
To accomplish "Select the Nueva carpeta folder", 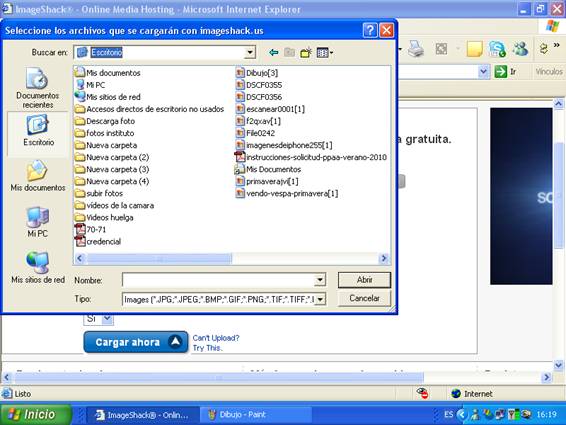I will pos(106,145).
